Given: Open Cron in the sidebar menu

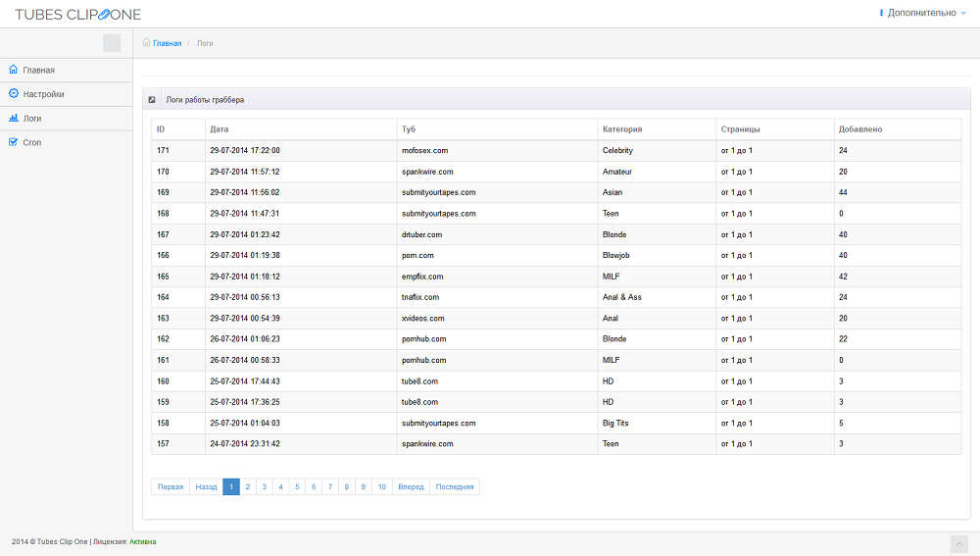Looking at the screenshot, I should [32, 142].
